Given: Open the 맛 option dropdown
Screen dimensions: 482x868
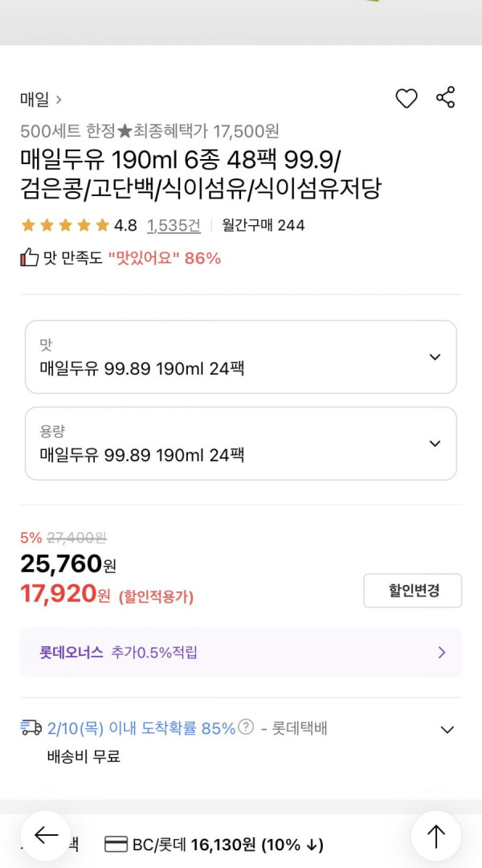Looking at the screenshot, I should (241, 357).
